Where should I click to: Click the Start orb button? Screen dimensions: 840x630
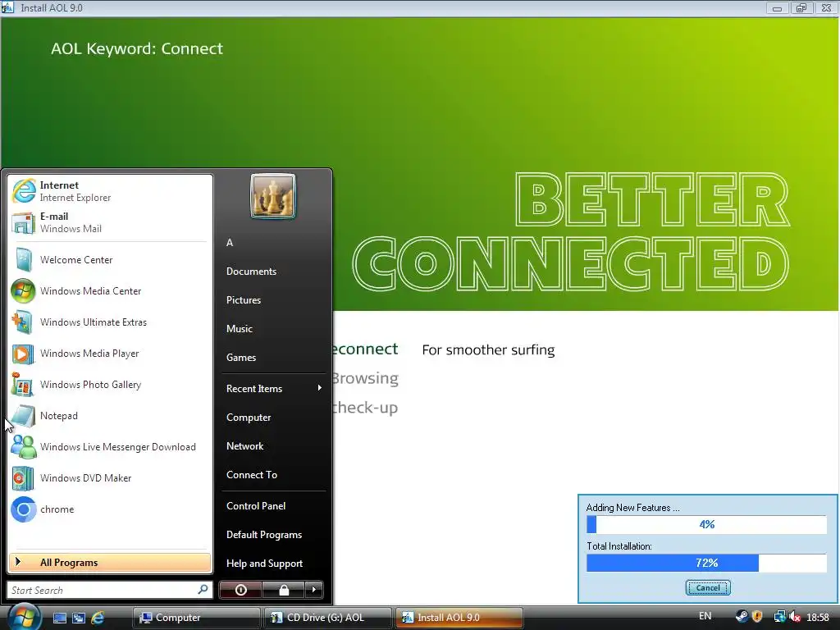[22, 616]
